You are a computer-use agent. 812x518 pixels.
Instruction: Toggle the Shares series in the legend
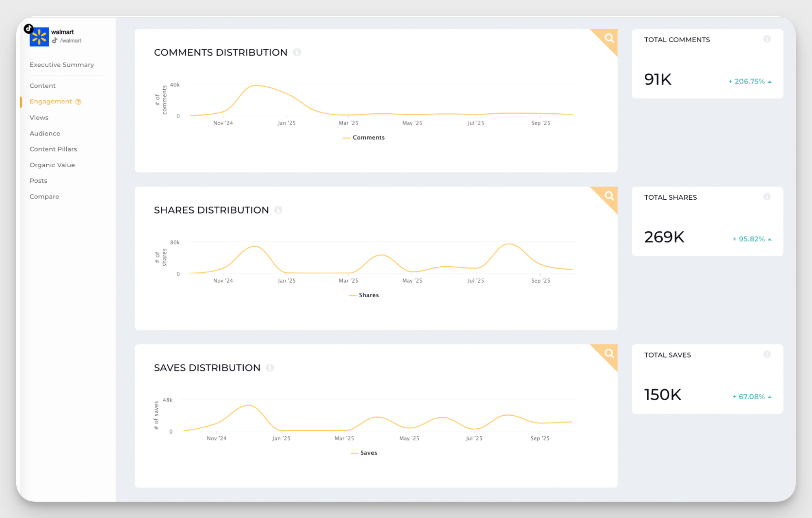point(364,295)
